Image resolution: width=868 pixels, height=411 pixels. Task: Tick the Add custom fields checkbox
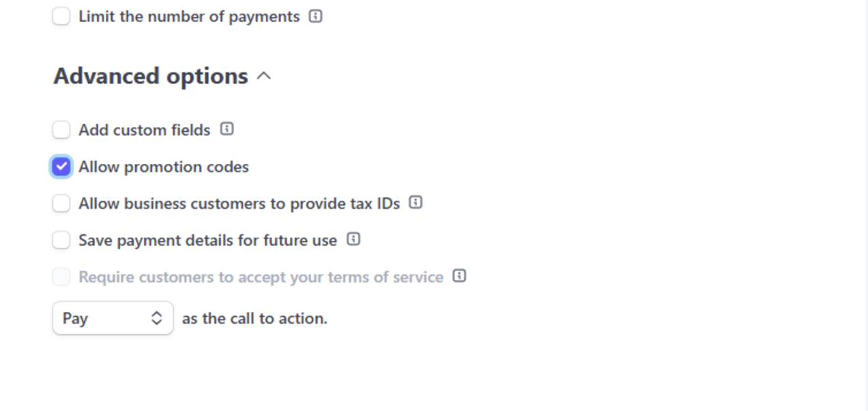(61, 130)
